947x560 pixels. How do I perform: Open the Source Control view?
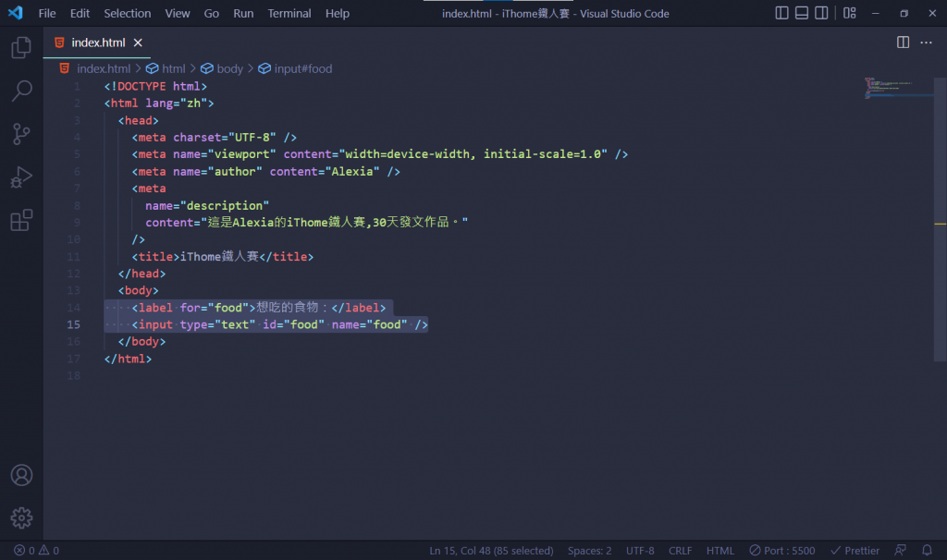tap(21, 134)
